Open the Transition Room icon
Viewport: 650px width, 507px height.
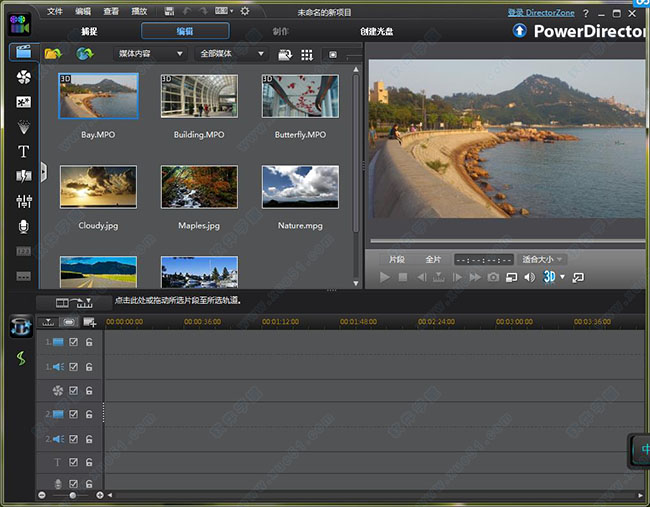tap(24, 176)
